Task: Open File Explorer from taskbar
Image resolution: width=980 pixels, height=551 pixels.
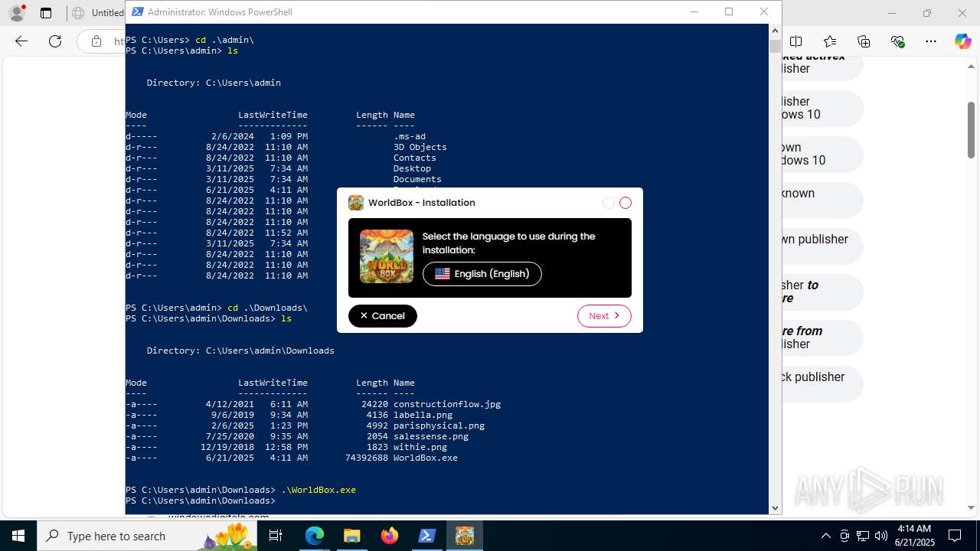Action: click(352, 536)
